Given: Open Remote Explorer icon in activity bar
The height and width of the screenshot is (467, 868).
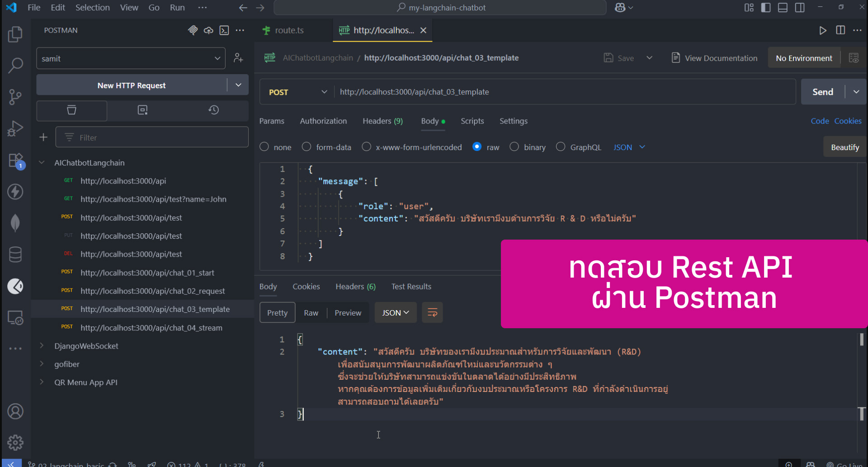Looking at the screenshot, I should pos(15,318).
